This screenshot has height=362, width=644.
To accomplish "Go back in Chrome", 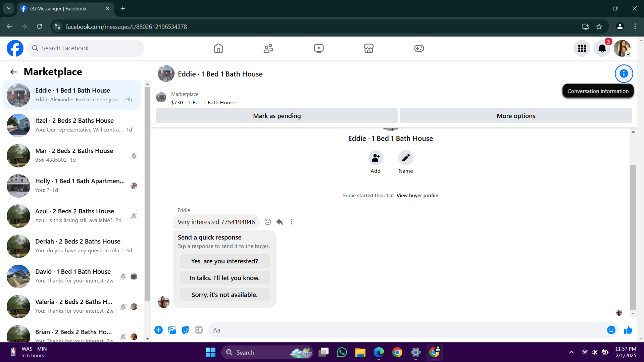I will [x=9, y=27].
